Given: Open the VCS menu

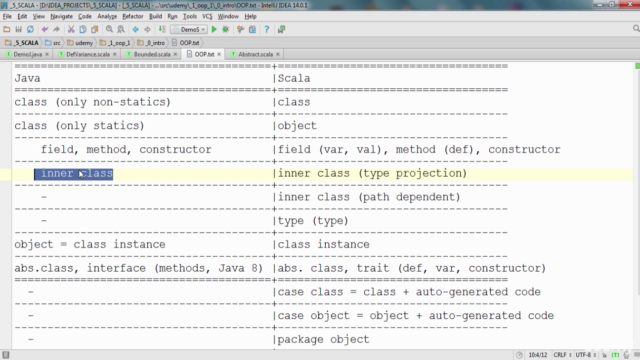Looking at the screenshot, I should click(x=207, y=16).
